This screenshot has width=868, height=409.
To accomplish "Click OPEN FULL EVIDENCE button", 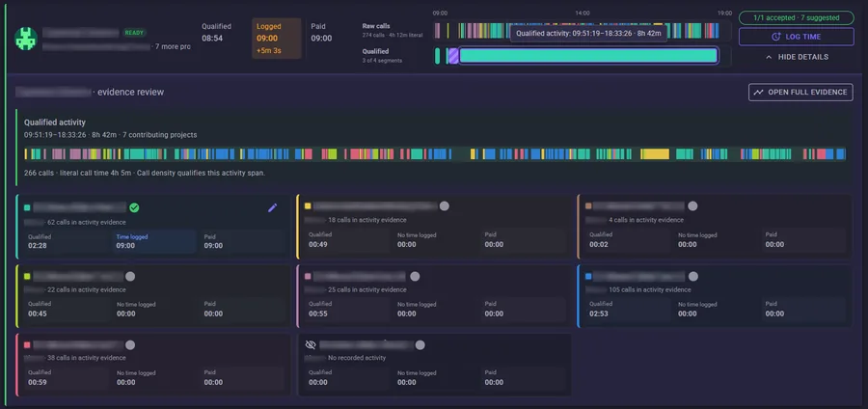I will (800, 93).
